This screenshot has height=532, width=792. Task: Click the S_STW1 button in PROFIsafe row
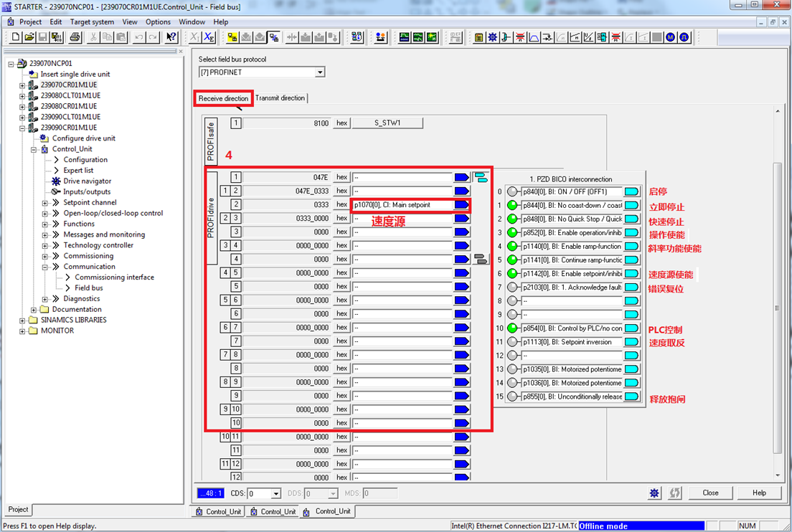click(387, 123)
